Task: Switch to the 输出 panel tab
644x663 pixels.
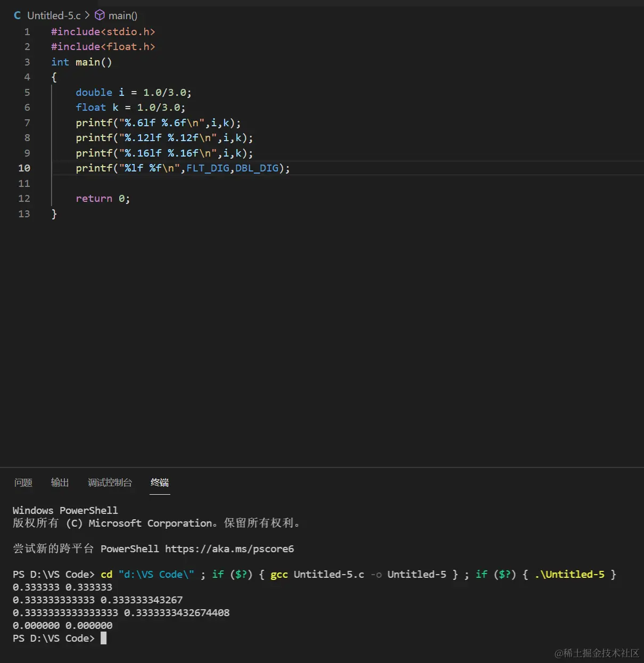Action: point(60,482)
